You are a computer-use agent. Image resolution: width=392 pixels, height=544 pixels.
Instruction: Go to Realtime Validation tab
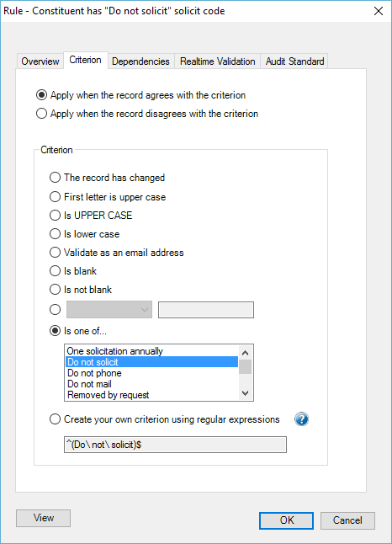click(x=218, y=61)
